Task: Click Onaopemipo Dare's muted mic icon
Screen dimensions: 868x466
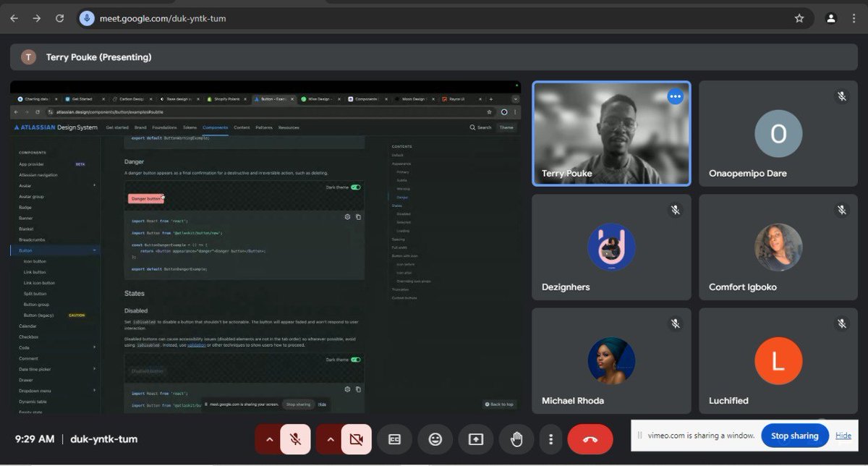Action: [x=842, y=96]
